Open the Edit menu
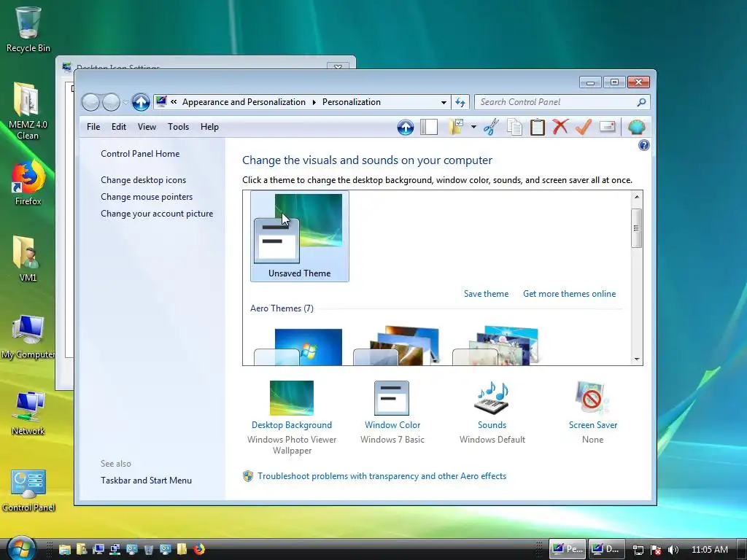 click(x=119, y=127)
